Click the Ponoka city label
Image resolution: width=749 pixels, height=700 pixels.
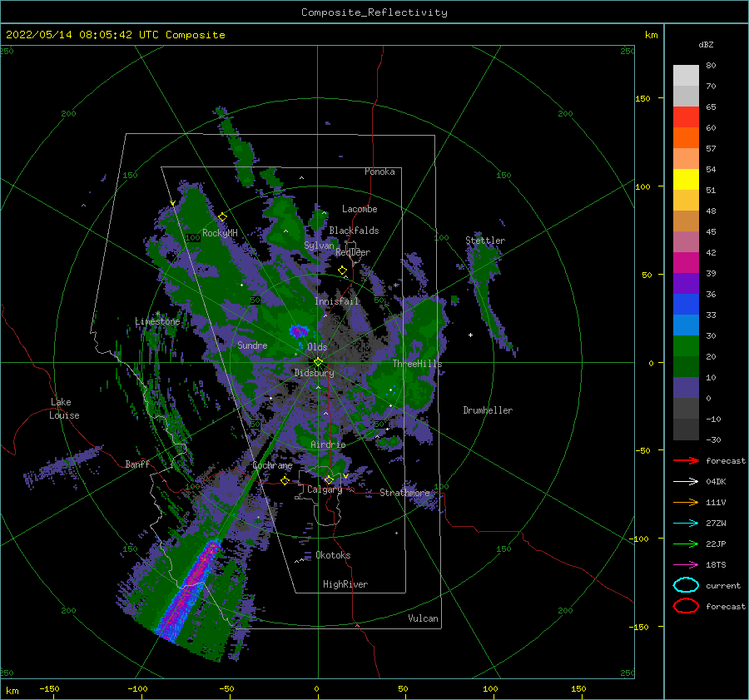(x=379, y=171)
